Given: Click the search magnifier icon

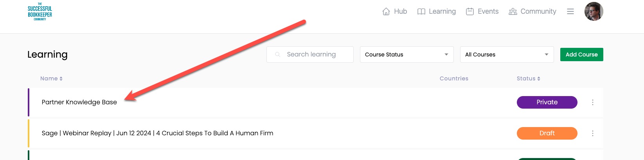Looking at the screenshot, I should (278, 55).
